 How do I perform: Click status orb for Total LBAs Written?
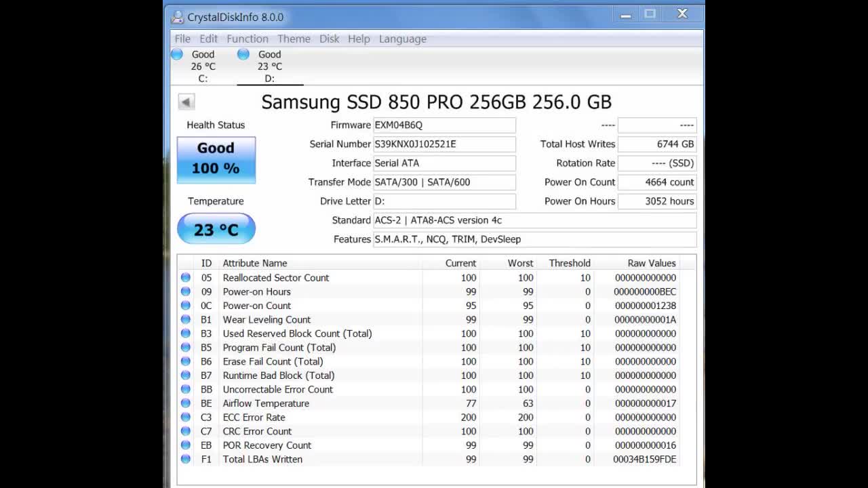(x=185, y=459)
